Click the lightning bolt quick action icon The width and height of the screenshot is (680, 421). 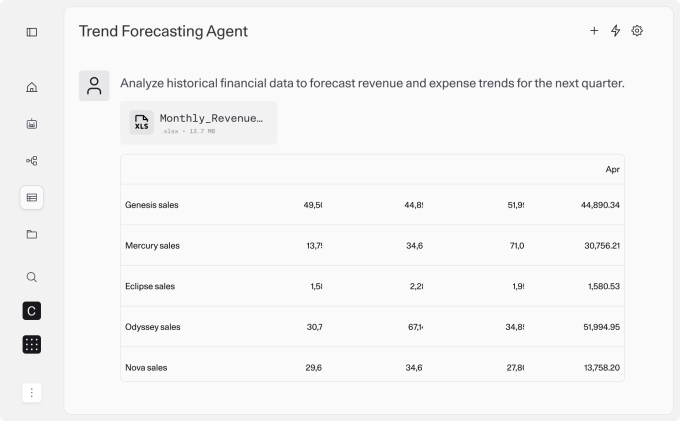pyautogui.click(x=616, y=31)
